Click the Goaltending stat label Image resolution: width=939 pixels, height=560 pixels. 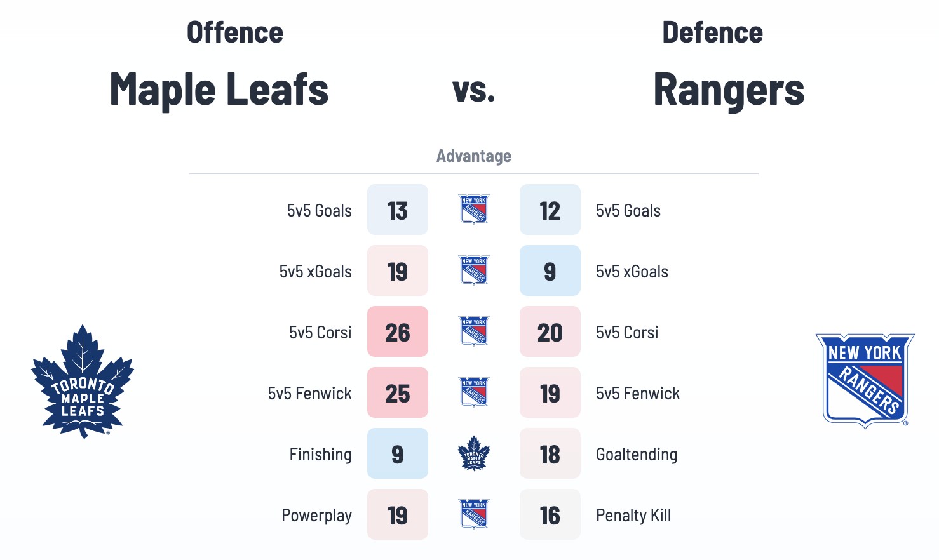(x=637, y=455)
